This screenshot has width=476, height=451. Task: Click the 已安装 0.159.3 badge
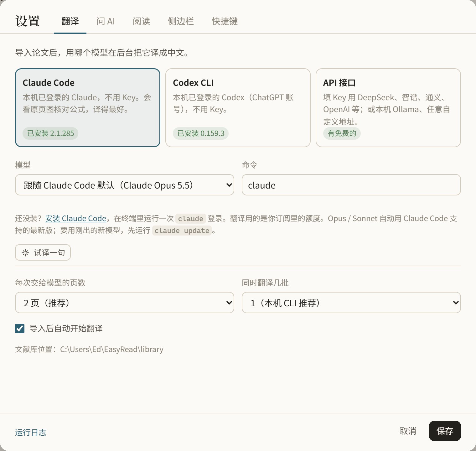pyautogui.click(x=201, y=133)
